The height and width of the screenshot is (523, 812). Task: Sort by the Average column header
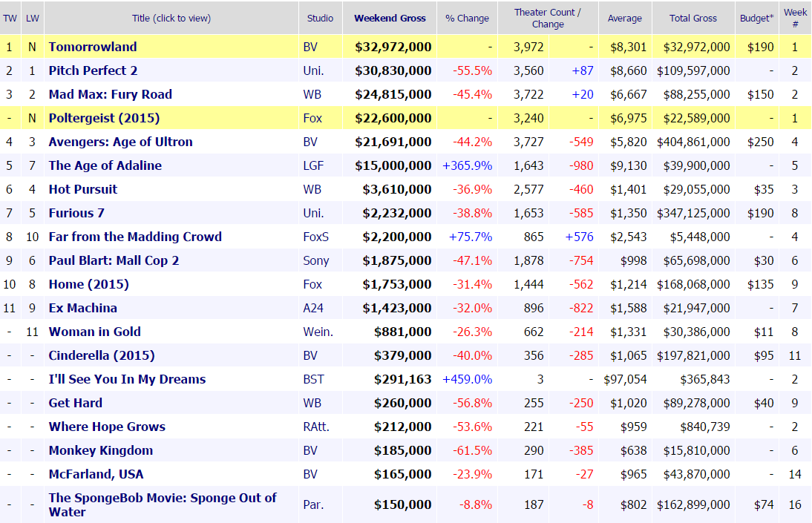624,18
